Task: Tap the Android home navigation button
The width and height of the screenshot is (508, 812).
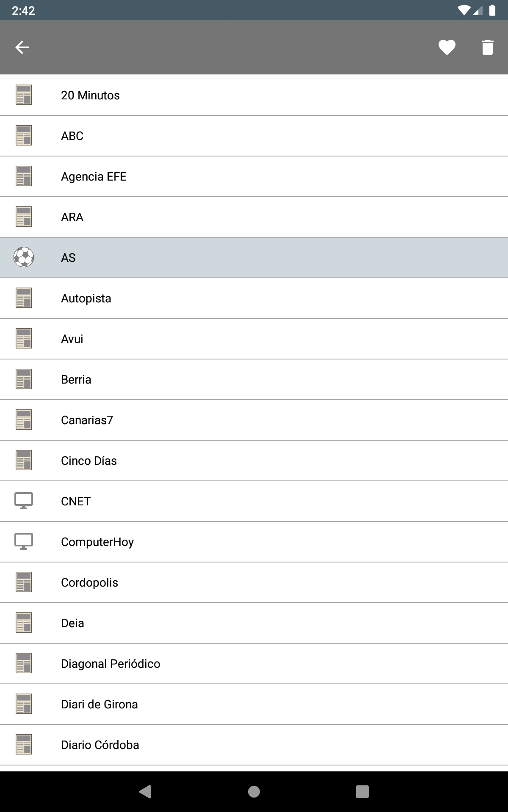Action: tap(254, 792)
